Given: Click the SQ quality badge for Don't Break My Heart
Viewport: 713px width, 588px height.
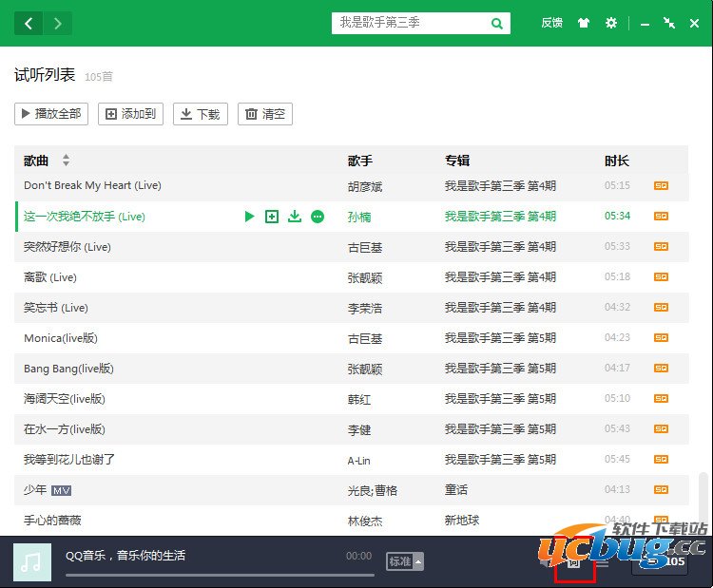Looking at the screenshot, I should pyautogui.click(x=661, y=186).
